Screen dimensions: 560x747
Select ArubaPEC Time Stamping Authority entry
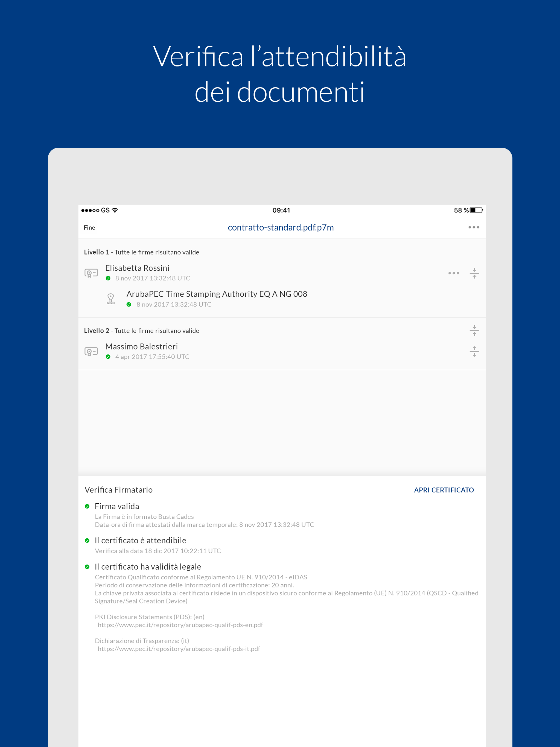tap(217, 294)
